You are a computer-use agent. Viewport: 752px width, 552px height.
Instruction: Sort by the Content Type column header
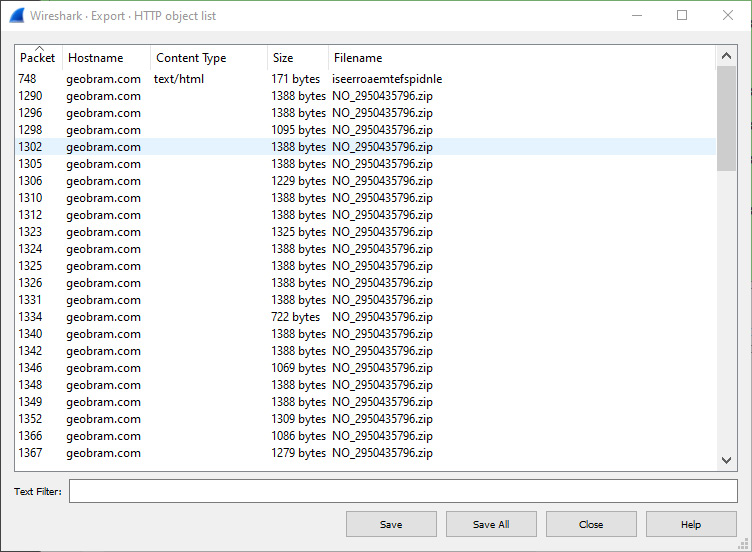pos(209,58)
